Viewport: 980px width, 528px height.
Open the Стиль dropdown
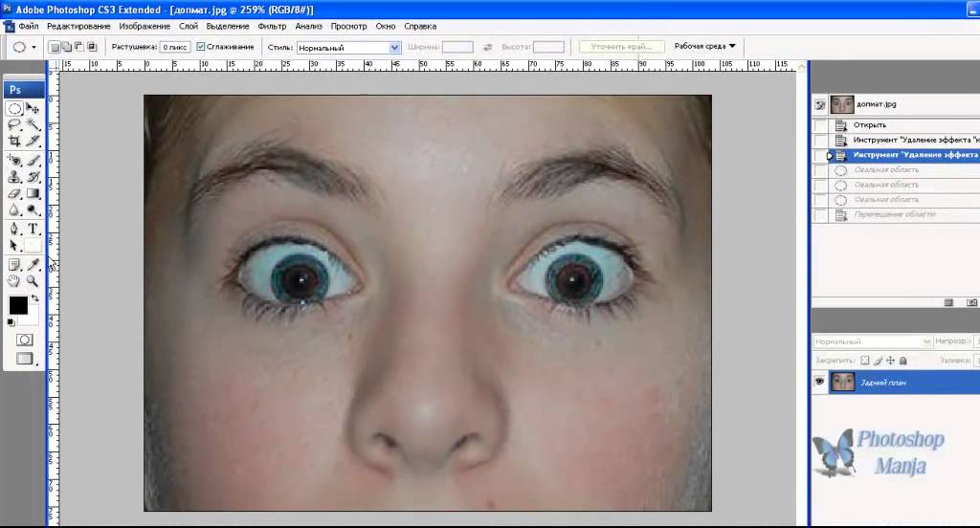point(348,48)
